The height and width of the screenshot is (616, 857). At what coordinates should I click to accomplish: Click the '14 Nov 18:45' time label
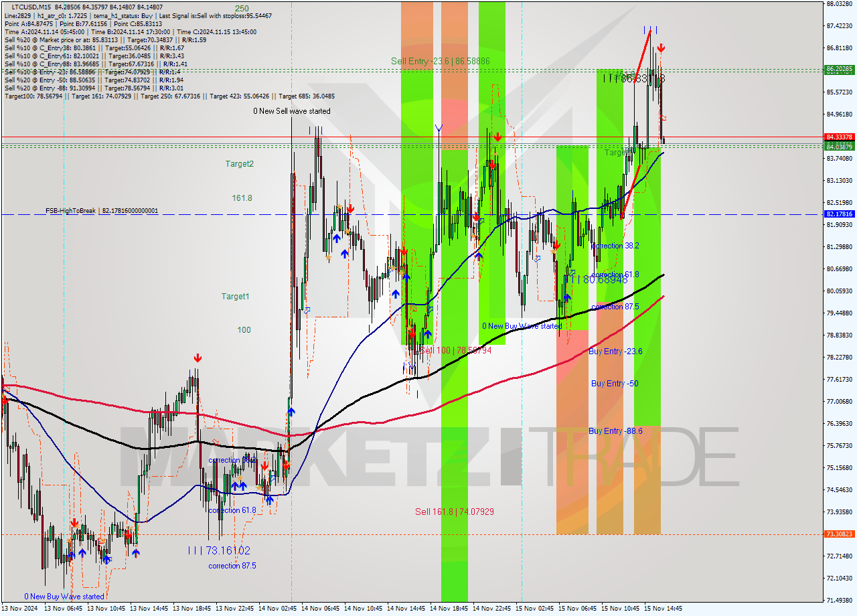coord(449,609)
